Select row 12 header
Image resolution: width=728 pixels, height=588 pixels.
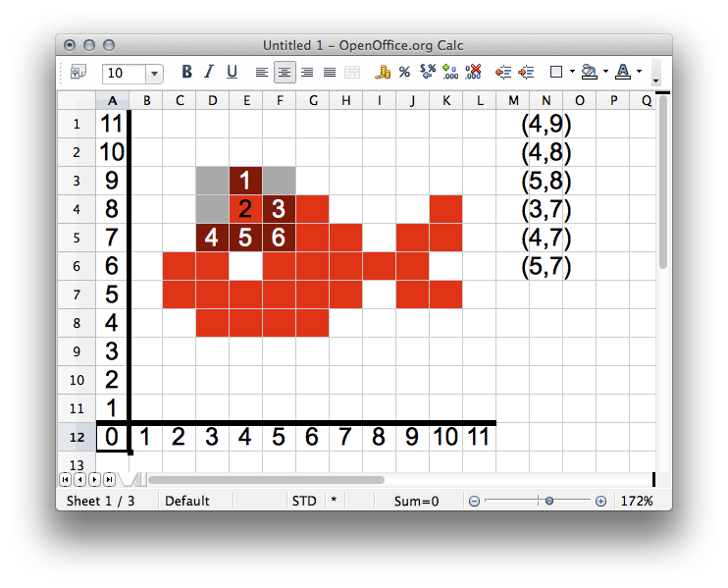[x=77, y=437]
